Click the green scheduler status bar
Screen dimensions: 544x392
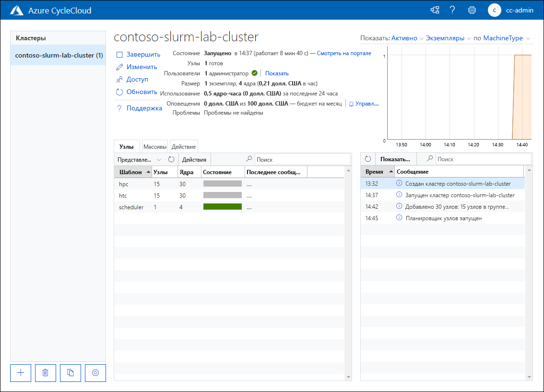click(222, 207)
